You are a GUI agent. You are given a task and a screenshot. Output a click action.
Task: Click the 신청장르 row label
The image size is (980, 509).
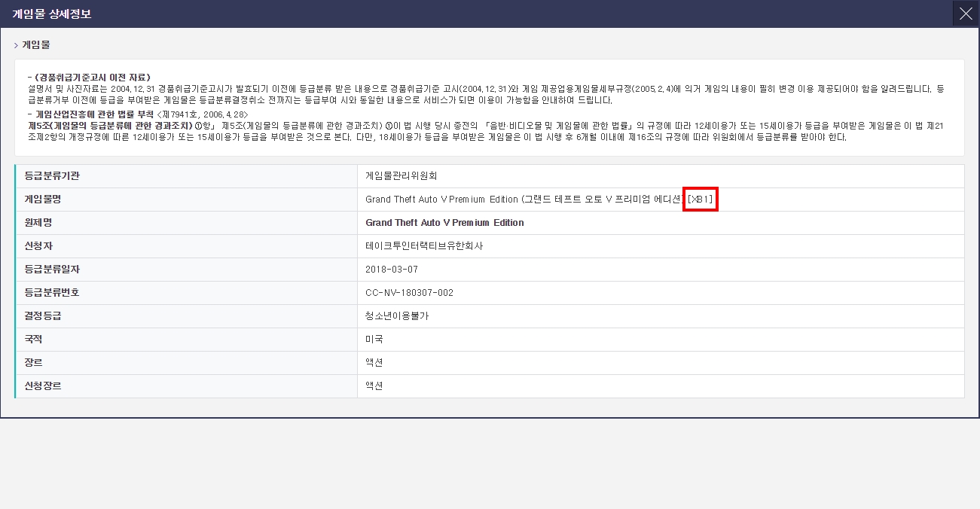pos(43,386)
